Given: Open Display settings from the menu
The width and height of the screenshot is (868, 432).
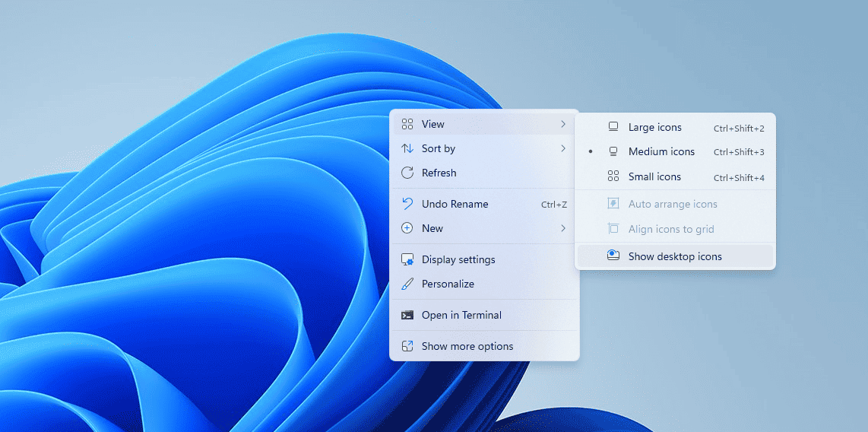Looking at the screenshot, I should pyautogui.click(x=484, y=260).
